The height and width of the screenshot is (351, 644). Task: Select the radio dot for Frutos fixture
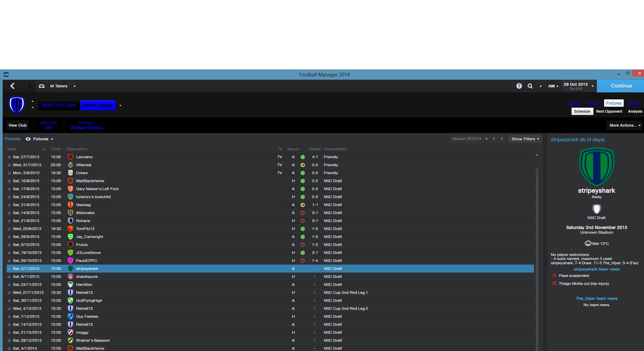click(x=9, y=245)
